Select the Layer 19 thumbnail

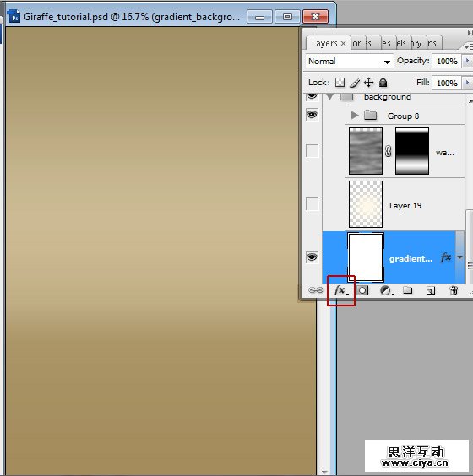(366, 204)
